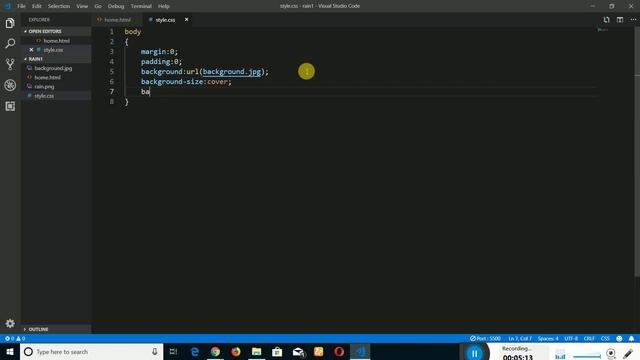Open the editor More Actions menu
640x360 pixels.
(633, 20)
